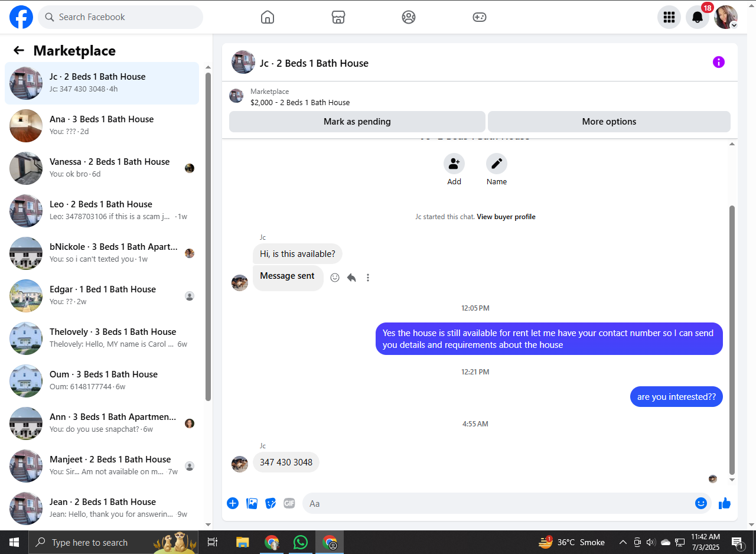Click the Facebook logo icon
The width and height of the screenshot is (756, 554).
pyautogui.click(x=21, y=17)
